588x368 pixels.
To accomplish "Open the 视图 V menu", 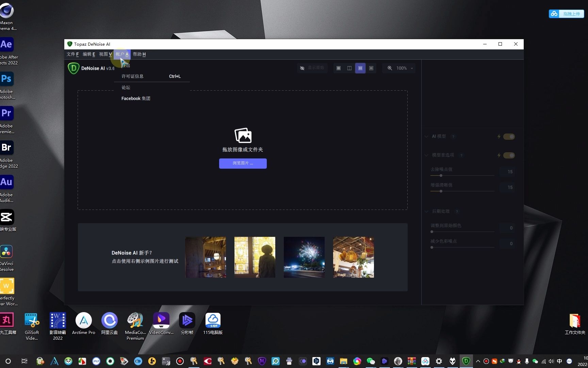I will [105, 54].
